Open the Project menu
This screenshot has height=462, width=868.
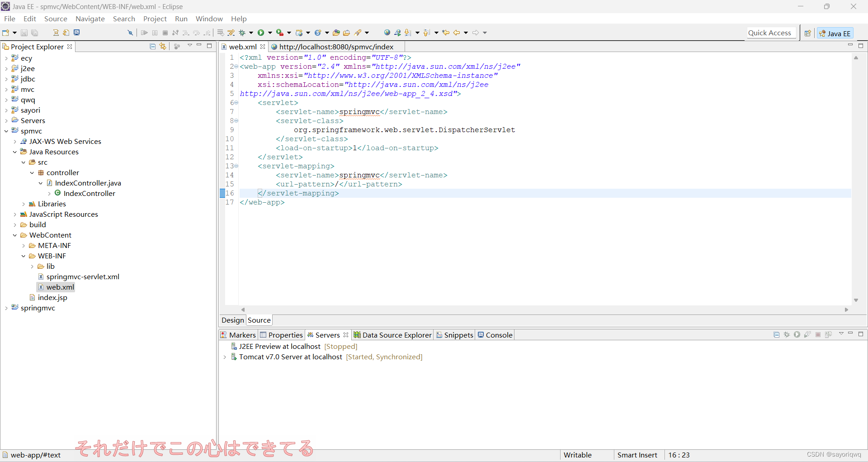click(155, 19)
